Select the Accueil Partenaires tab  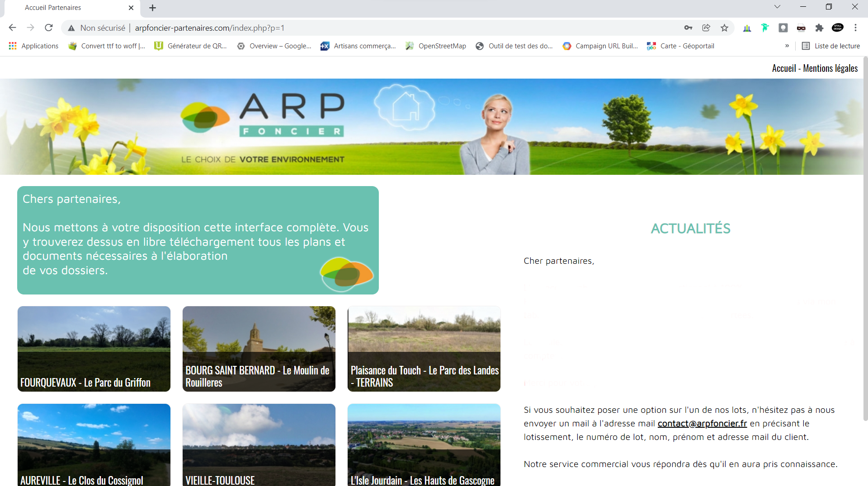point(68,8)
